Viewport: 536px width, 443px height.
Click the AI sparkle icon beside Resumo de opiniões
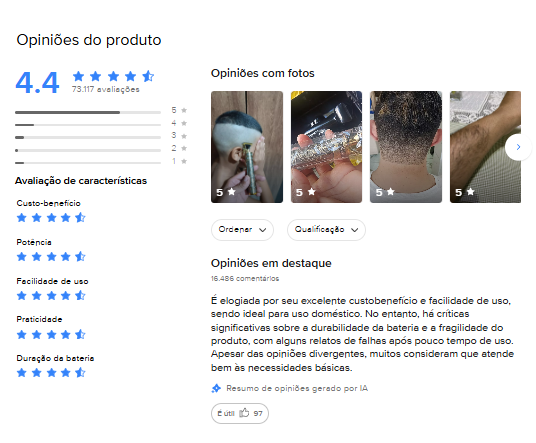(x=216, y=388)
